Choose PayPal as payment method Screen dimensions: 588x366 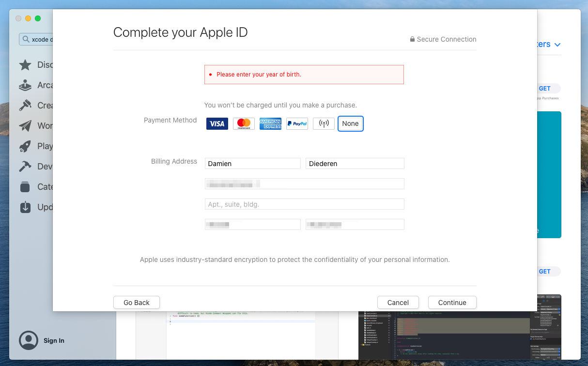[x=297, y=124]
